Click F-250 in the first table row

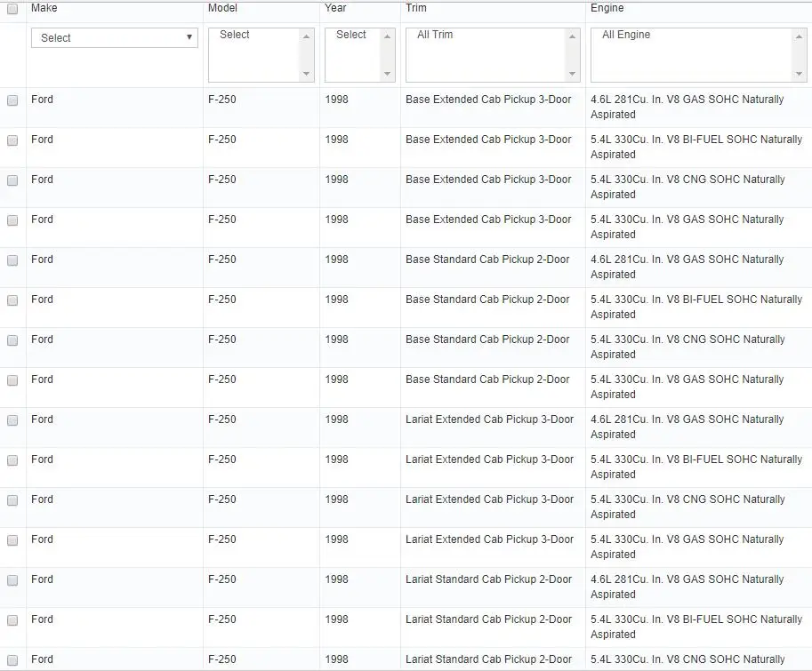[222, 100]
